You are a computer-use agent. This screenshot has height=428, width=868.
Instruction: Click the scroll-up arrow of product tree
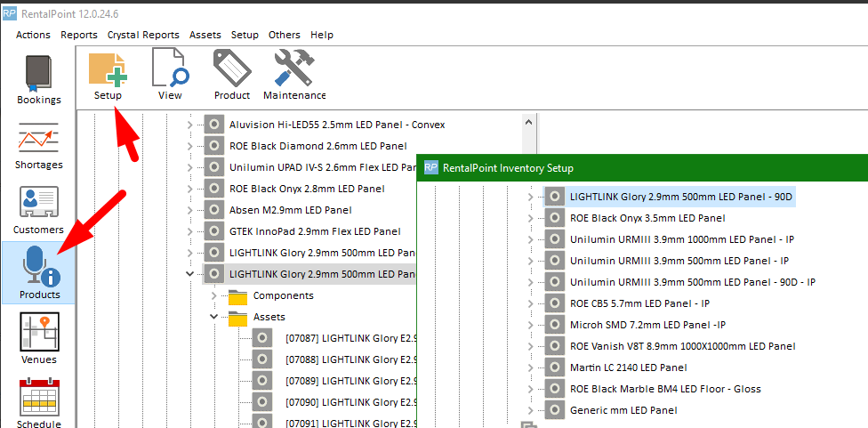528,121
